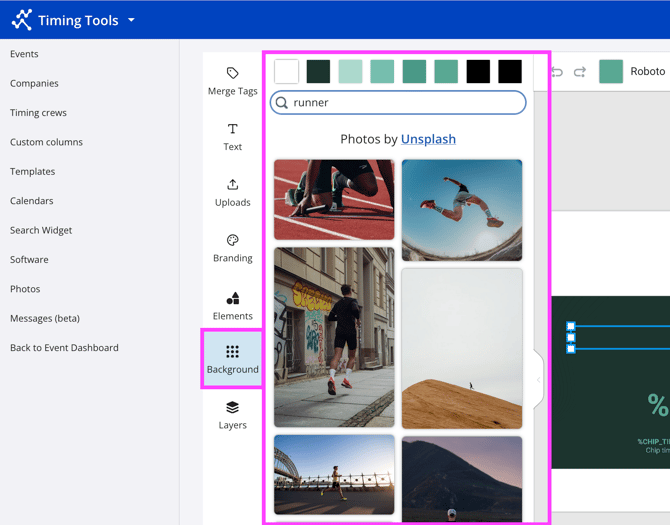670x525 pixels.
Task: Select the Background panel tab
Action: tap(232, 359)
